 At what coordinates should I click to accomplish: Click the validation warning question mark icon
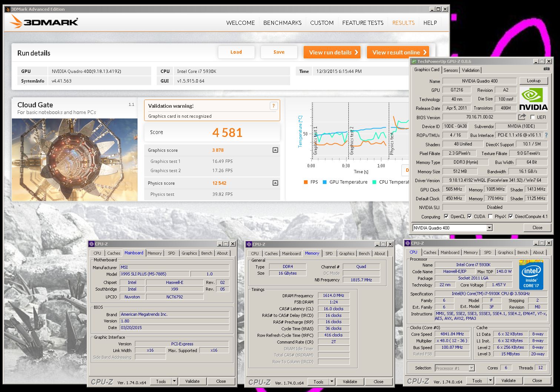274,106
